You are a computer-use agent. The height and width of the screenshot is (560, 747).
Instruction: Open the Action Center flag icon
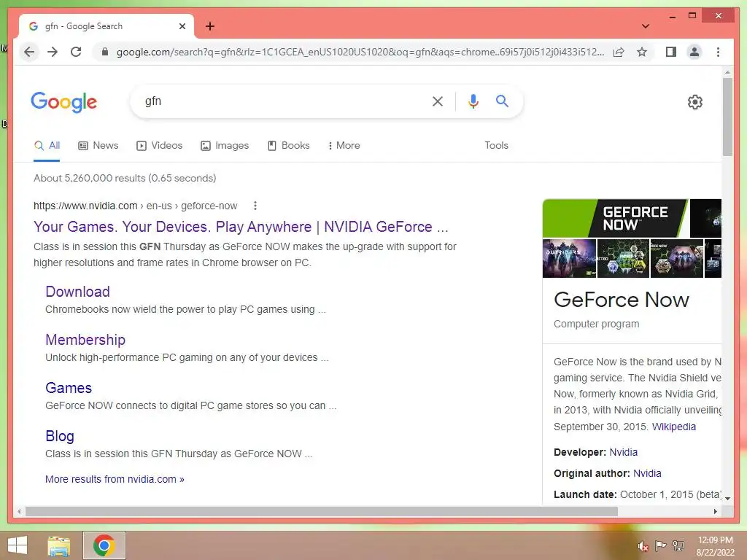[x=660, y=545]
